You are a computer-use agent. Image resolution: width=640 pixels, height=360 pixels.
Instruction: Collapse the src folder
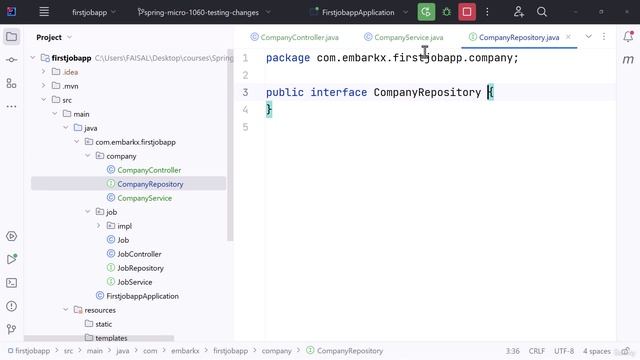44,100
